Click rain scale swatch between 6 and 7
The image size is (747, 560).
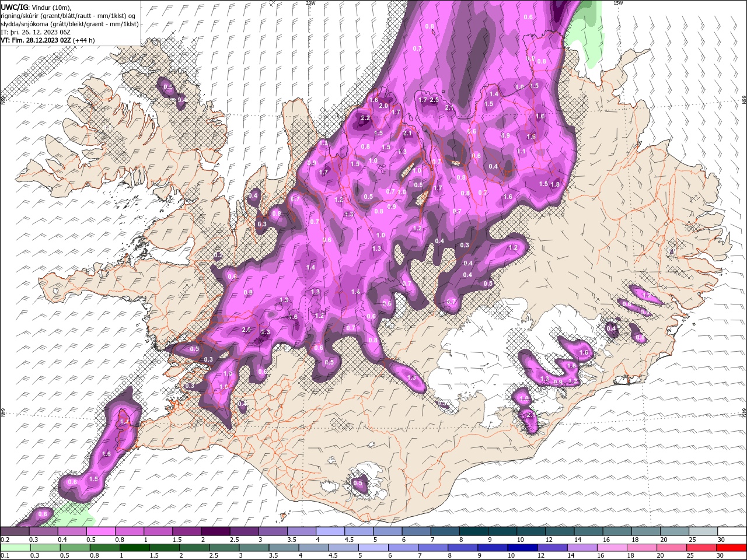[x=403, y=548]
